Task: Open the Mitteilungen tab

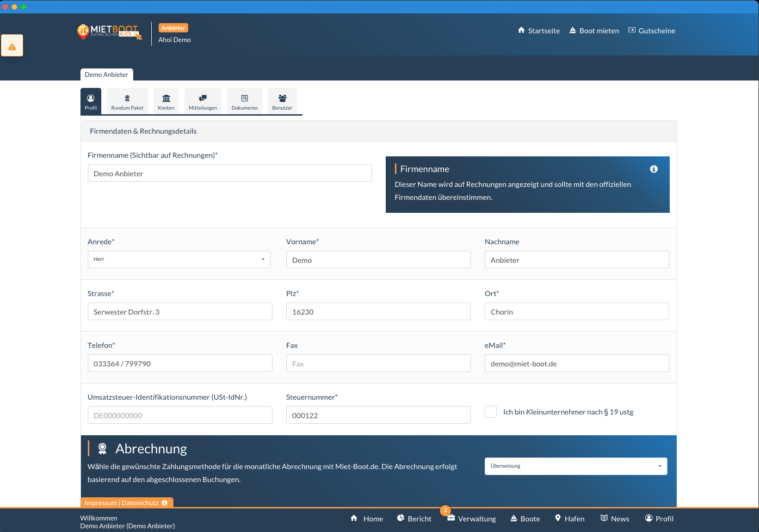Action: click(x=203, y=101)
